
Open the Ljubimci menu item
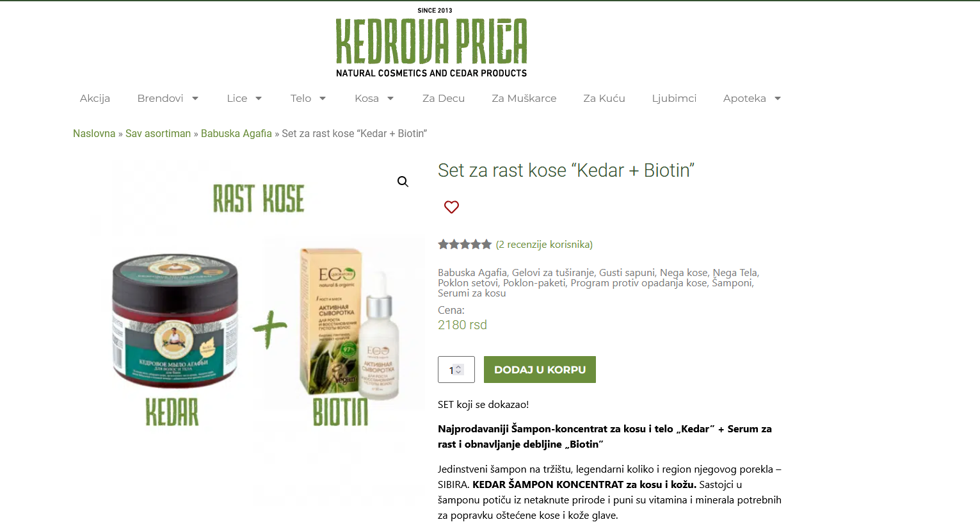tap(674, 98)
